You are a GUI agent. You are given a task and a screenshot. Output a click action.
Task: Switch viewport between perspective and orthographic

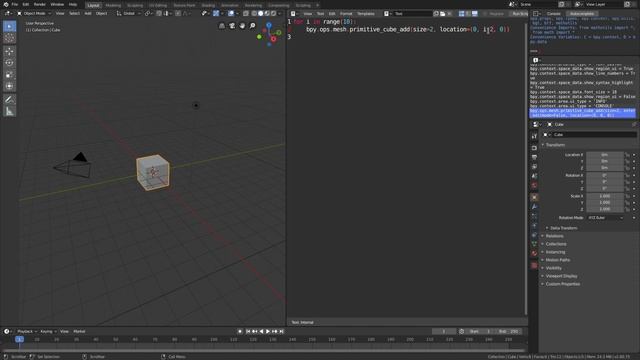pos(222,26)
